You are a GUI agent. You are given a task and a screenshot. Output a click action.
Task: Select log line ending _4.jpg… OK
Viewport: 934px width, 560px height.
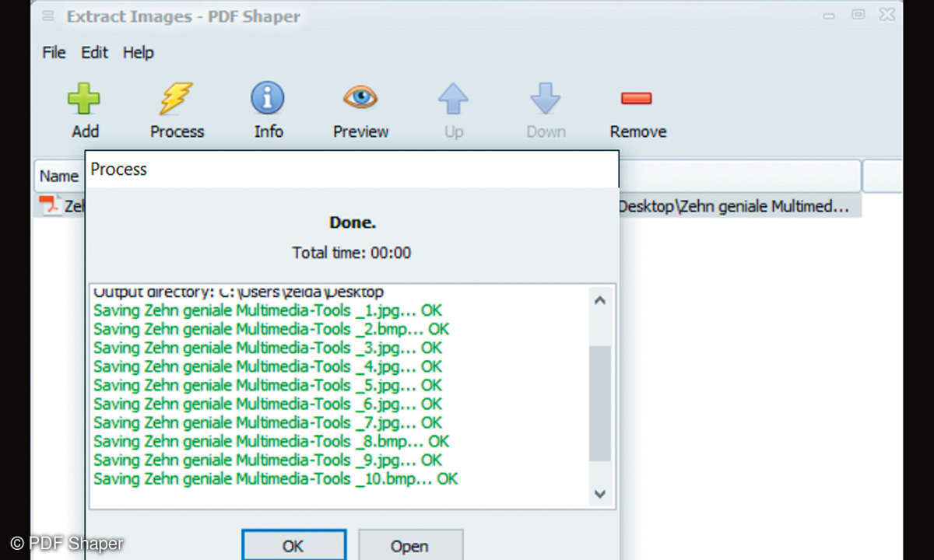268,366
